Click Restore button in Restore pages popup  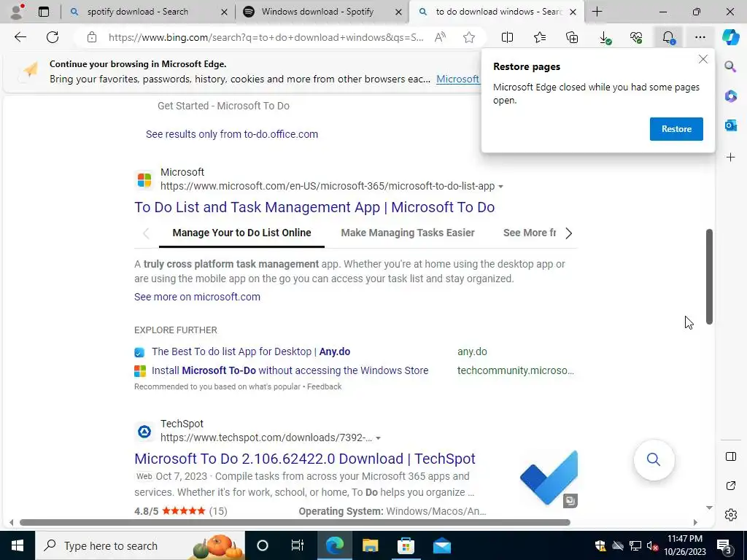pos(676,129)
